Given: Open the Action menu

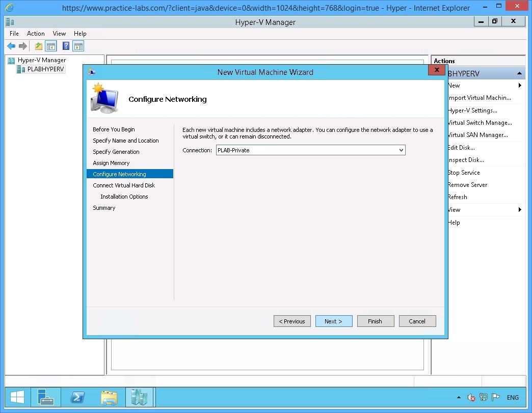Looking at the screenshot, I should coord(36,34).
